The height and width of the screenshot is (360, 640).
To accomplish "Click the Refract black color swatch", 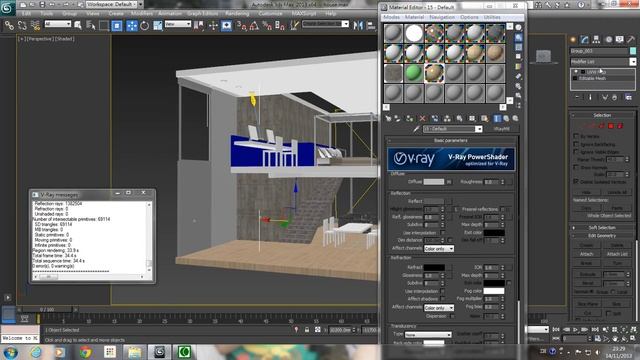I will 434,268.
